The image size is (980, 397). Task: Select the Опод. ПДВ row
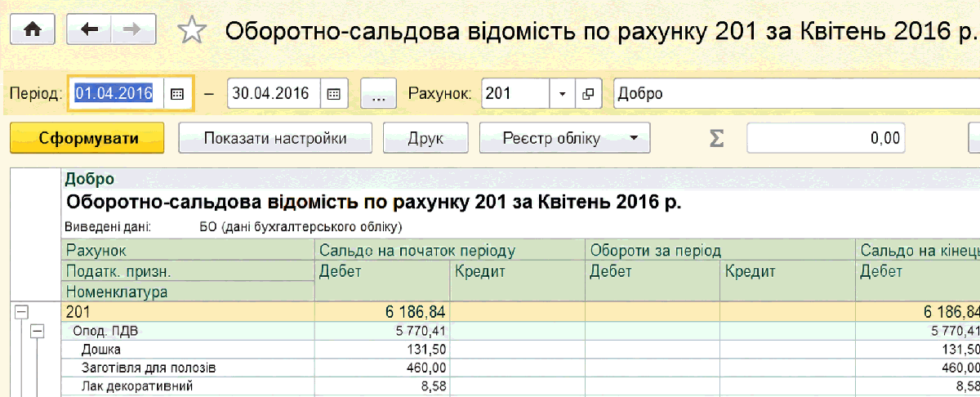pyautogui.click(x=188, y=331)
